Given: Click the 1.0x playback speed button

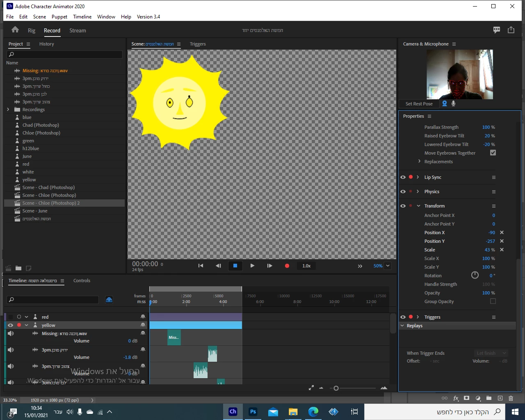Looking at the screenshot, I should pos(306,266).
